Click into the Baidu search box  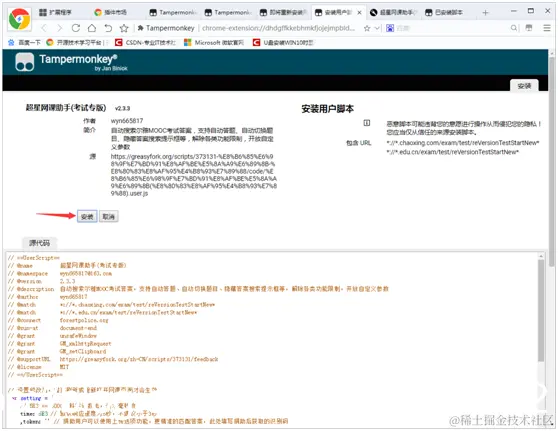click(452, 28)
